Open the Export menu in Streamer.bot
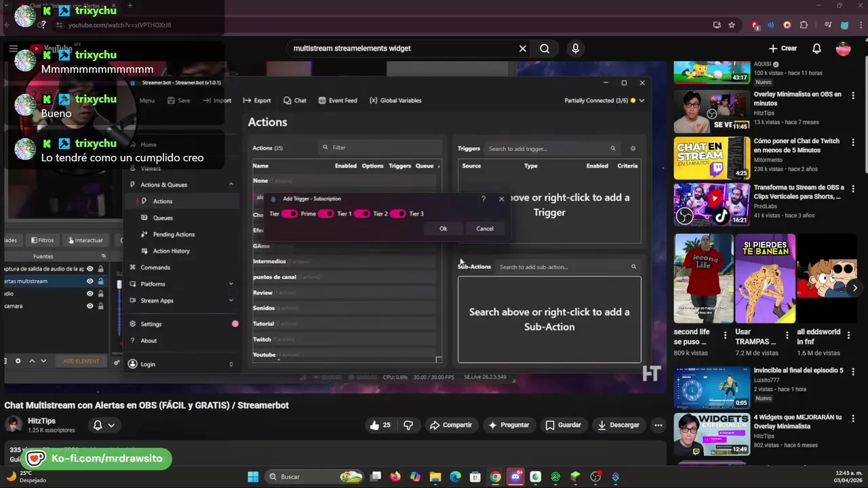868x488 pixels. coord(257,100)
